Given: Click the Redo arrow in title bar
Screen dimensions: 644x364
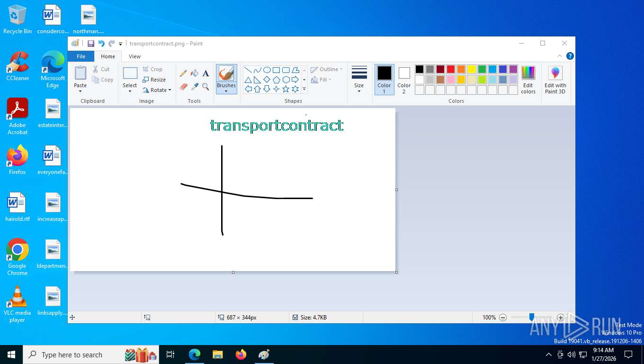Looking at the screenshot, I should click(111, 44).
